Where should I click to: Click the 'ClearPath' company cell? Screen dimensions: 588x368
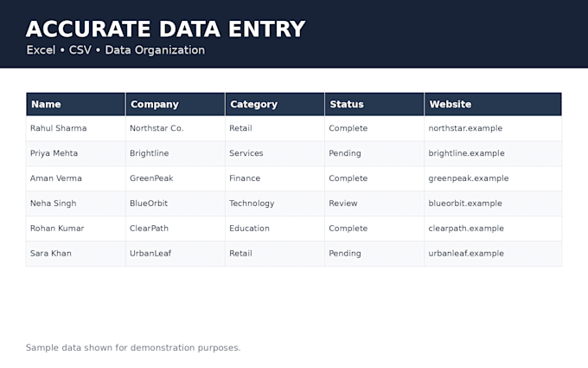[x=176, y=229]
